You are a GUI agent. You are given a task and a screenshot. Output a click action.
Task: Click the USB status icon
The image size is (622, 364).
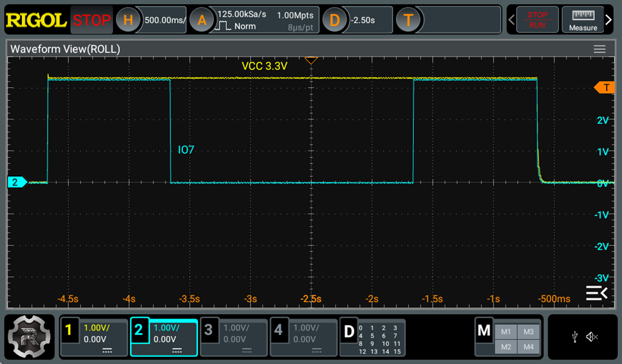point(575,337)
